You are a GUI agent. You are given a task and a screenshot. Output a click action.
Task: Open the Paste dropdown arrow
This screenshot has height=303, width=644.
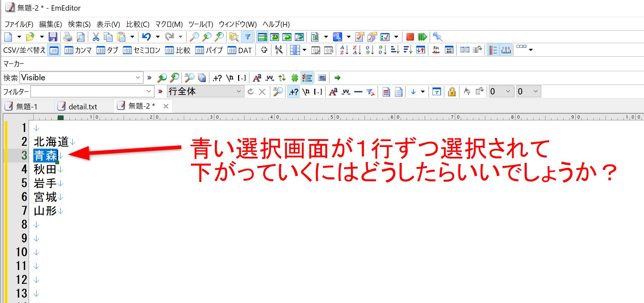132,37
